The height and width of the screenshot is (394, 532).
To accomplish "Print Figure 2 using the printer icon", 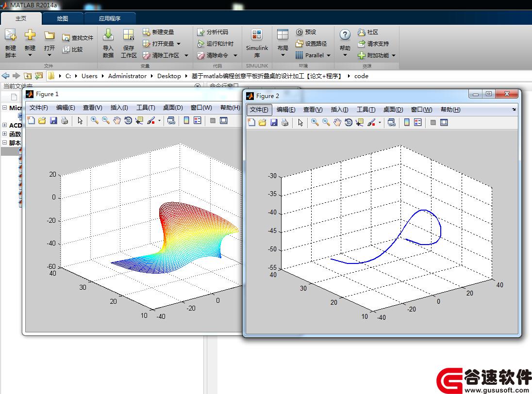I will [285, 122].
